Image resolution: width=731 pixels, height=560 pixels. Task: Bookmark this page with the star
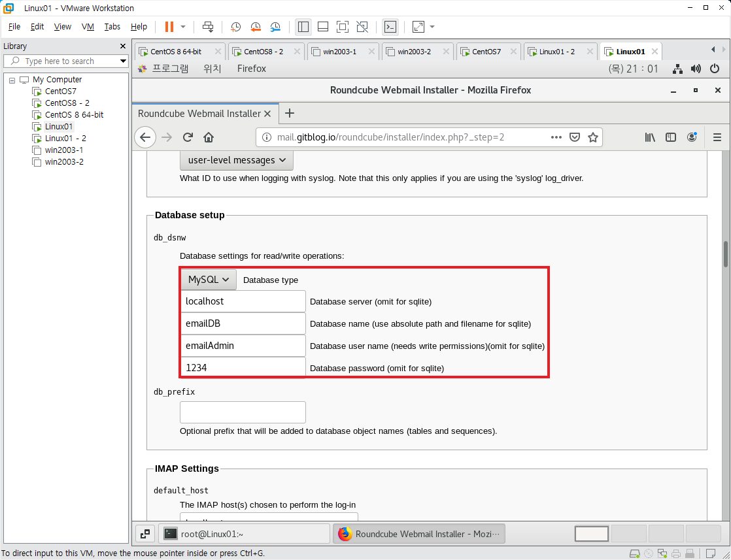593,137
